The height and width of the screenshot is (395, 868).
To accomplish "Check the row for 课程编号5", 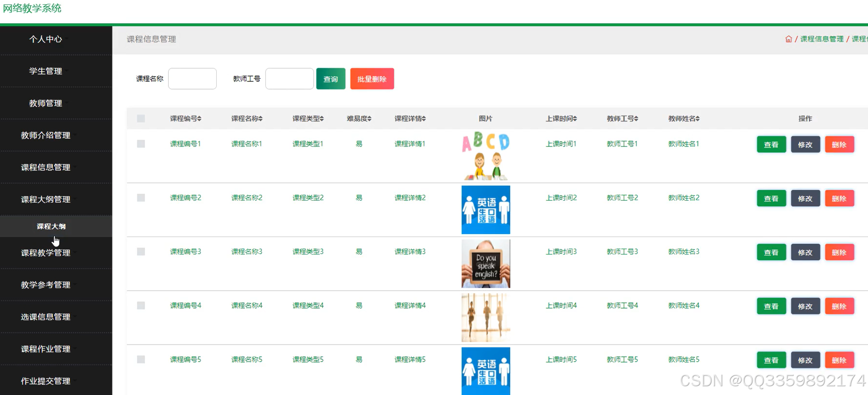I will click(x=141, y=359).
